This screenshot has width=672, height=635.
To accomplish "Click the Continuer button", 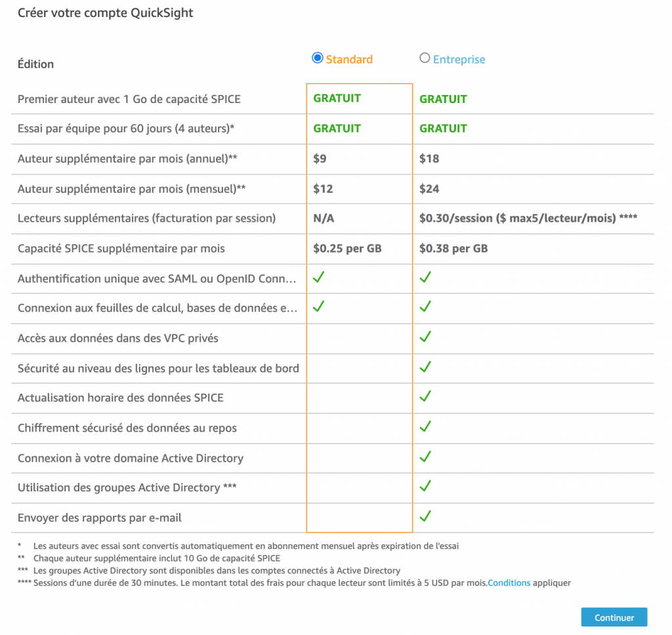I will [x=614, y=617].
